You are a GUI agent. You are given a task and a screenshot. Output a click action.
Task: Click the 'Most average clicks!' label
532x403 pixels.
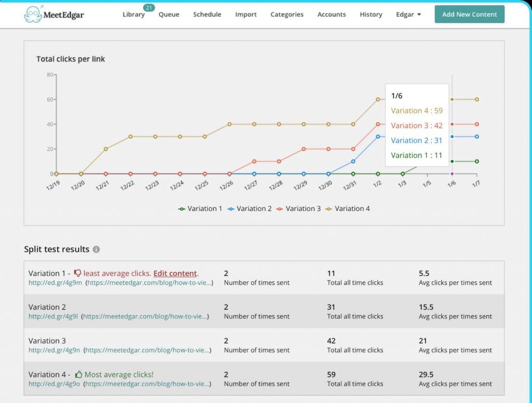pyautogui.click(x=119, y=374)
